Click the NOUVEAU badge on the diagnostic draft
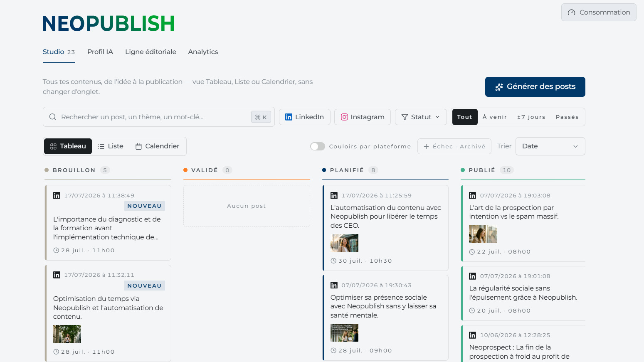 click(145, 206)
